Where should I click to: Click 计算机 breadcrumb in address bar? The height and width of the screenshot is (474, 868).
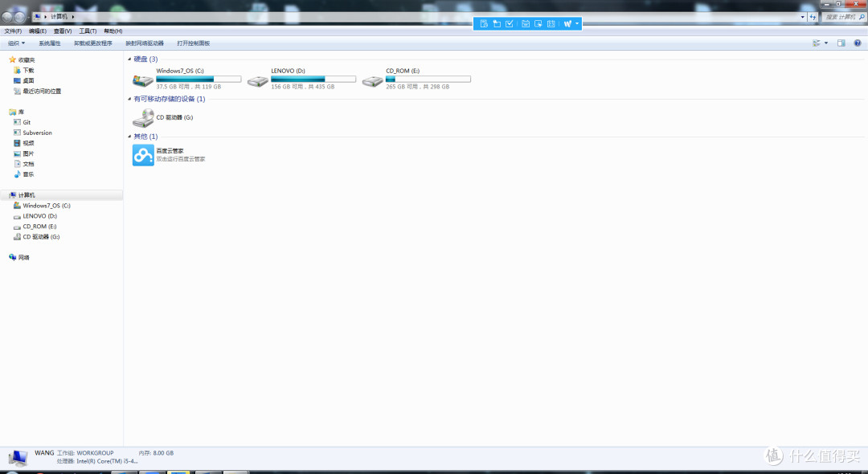click(x=59, y=17)
